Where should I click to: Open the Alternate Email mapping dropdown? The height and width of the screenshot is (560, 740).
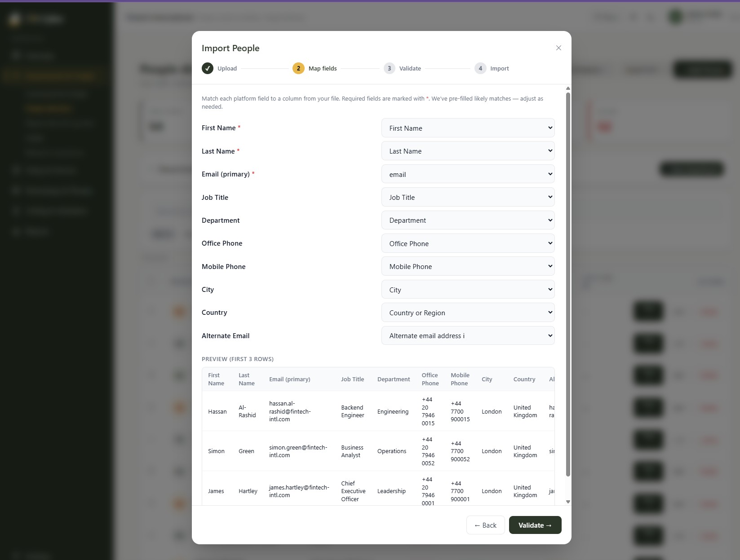coord(468,335)
